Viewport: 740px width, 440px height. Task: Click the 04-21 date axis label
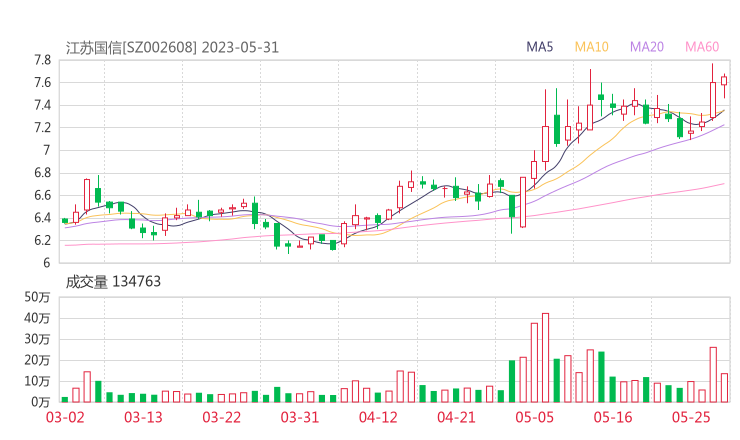(x=456, y=417)
